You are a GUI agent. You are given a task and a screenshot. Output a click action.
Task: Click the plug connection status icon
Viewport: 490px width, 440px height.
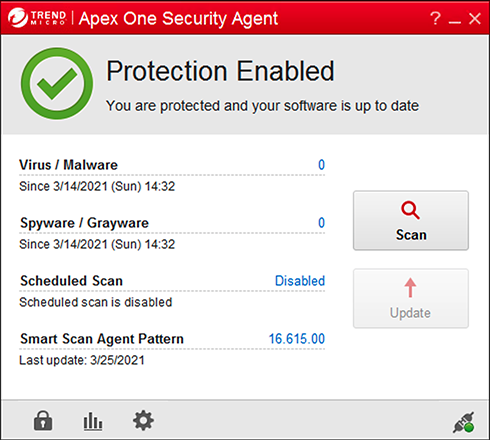464,423
